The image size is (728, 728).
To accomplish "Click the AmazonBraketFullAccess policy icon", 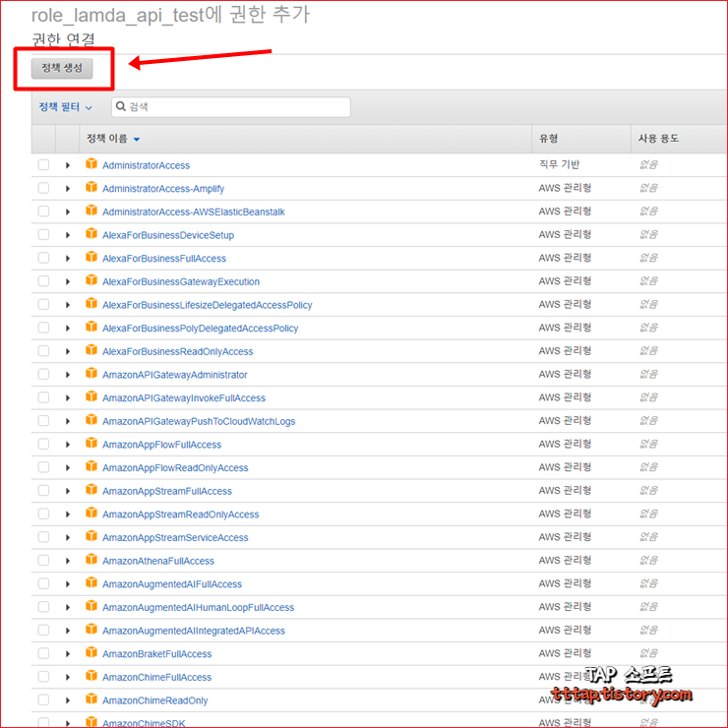I will 91,652.
